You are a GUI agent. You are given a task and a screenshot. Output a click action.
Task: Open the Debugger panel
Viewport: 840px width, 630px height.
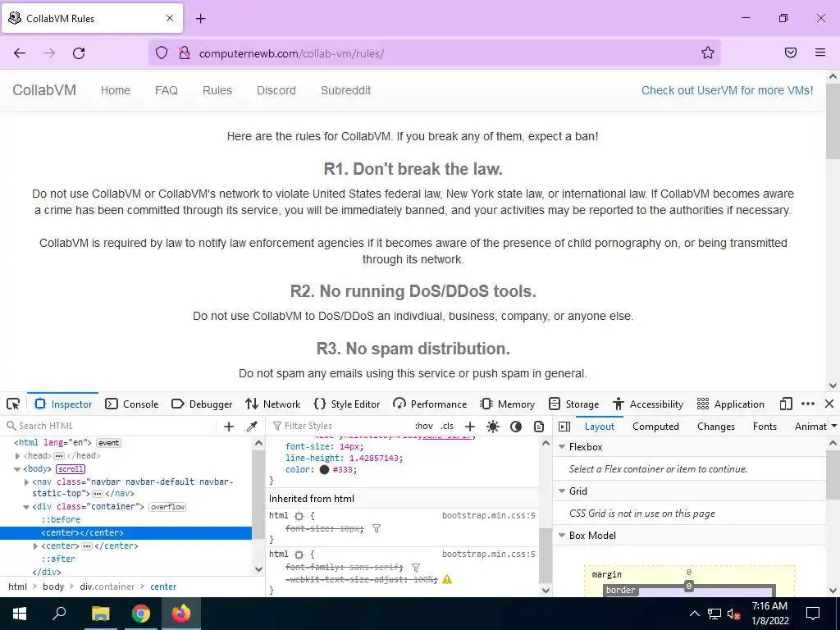click(x=202, y=404)
